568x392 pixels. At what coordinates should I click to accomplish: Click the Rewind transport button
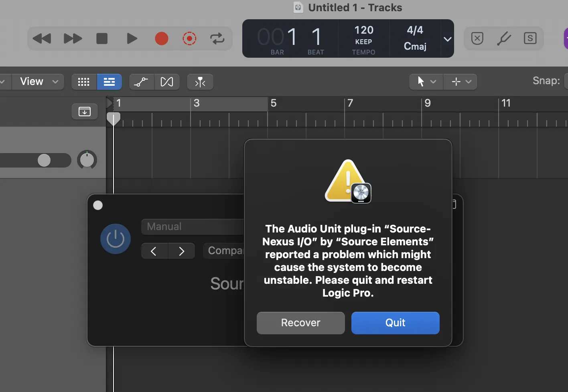(x=42, y=39)
